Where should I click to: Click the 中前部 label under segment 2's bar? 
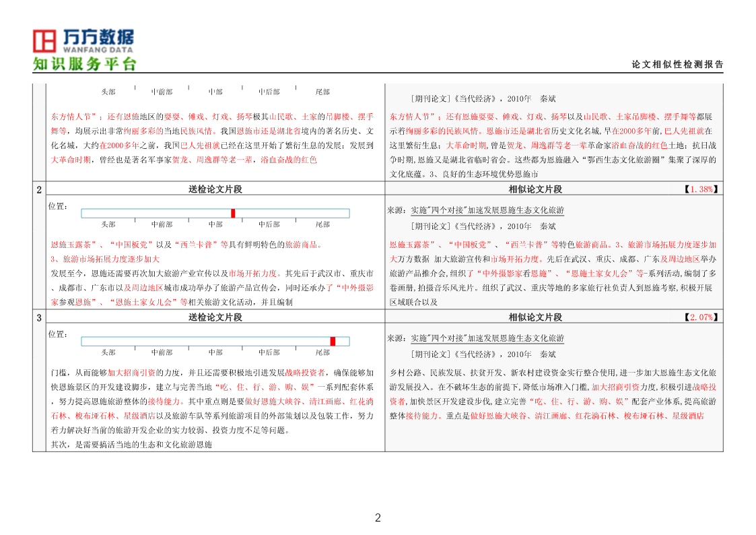(x=162, y=224)
